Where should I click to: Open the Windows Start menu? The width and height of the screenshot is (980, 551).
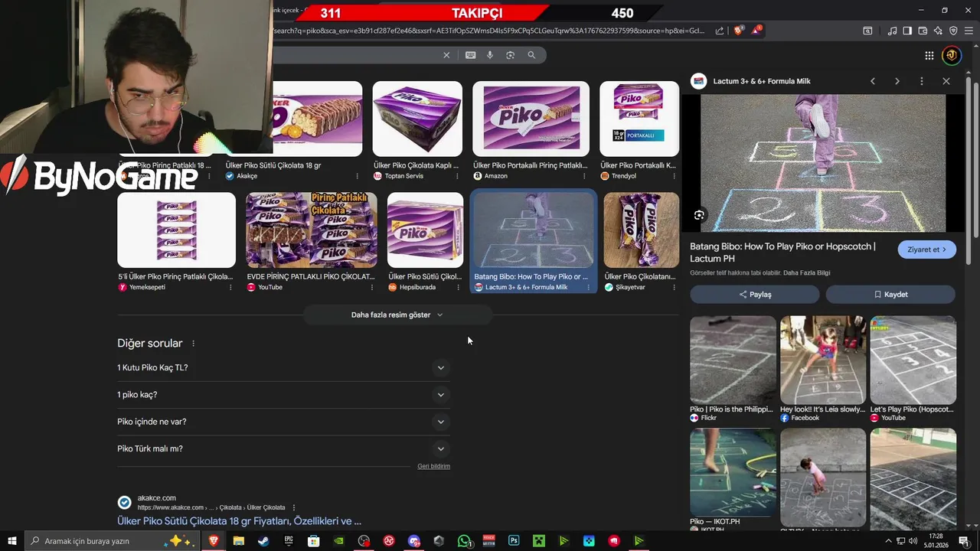(11, 541)
